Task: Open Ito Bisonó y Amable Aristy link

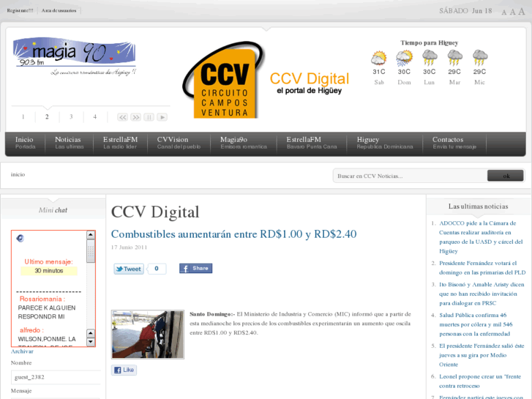Action: click(482, 294)
